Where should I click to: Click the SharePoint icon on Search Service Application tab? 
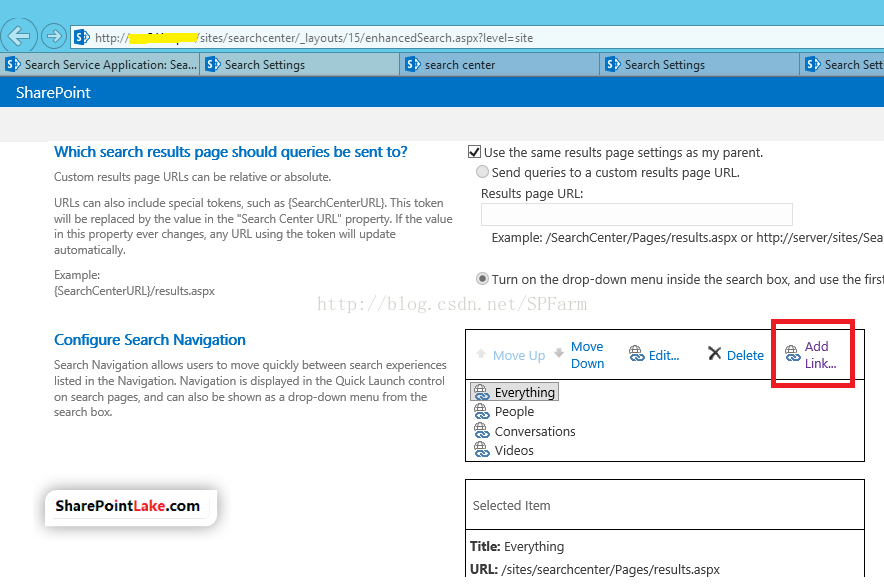[x=13, y=64]
